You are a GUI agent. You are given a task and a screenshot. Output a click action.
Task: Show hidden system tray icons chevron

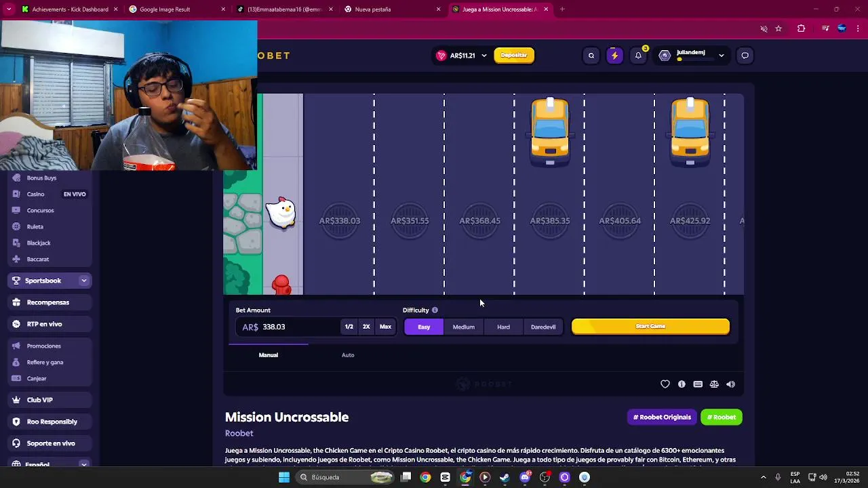point(763,477)
